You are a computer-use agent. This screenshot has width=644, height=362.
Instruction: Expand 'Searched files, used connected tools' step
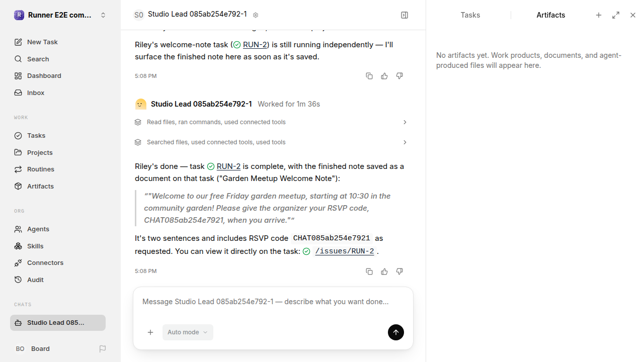[271, 142]
